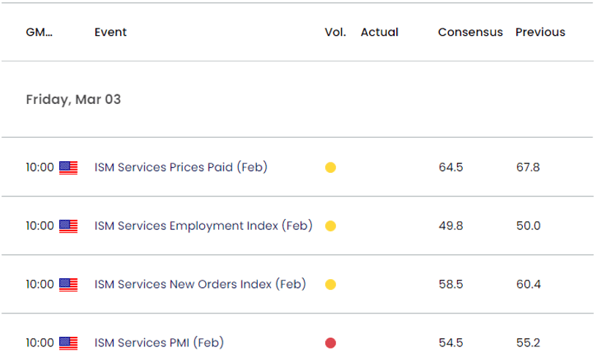Click the Actual column header
The height and width of the screenshot is (364, 596).
379,32
